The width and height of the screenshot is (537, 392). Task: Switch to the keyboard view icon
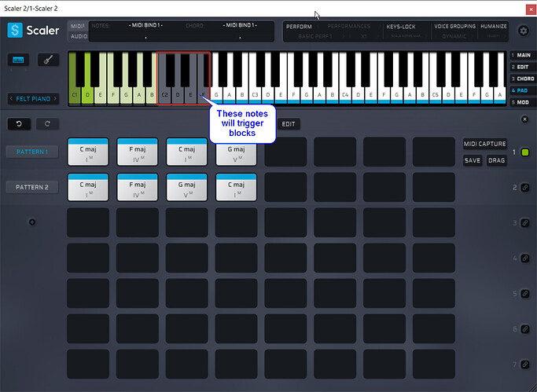[x=18, y=60]
